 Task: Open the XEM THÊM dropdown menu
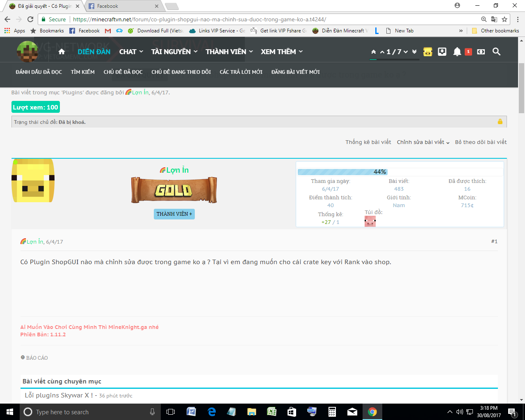pos(278,52)
